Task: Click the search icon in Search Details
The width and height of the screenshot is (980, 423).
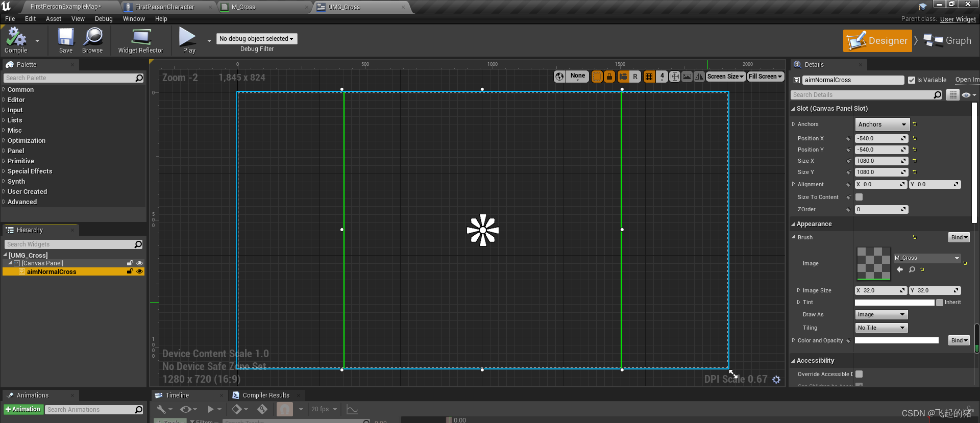Action: [937, 95]
